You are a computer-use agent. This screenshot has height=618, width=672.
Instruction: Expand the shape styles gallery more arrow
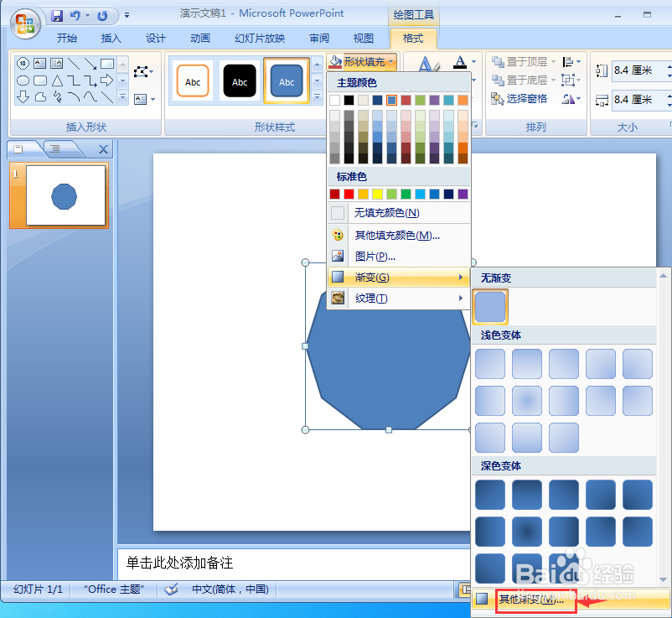[317, 97]
